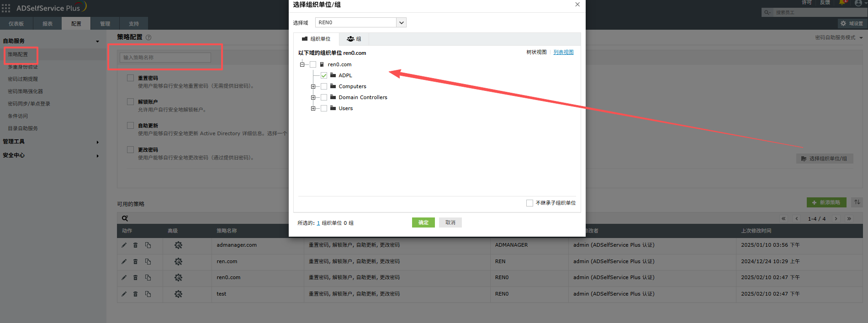Click the sort arrows icon beside 新添策略
The width and height of the screenshot is (868, 323).
point(857,202)
